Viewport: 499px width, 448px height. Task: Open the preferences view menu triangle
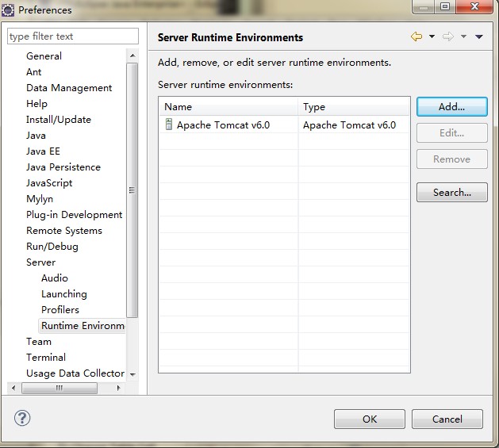pos(479,37)
